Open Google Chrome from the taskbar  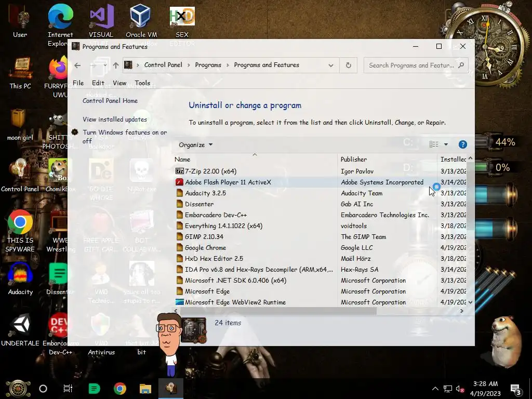pos(120,389)
